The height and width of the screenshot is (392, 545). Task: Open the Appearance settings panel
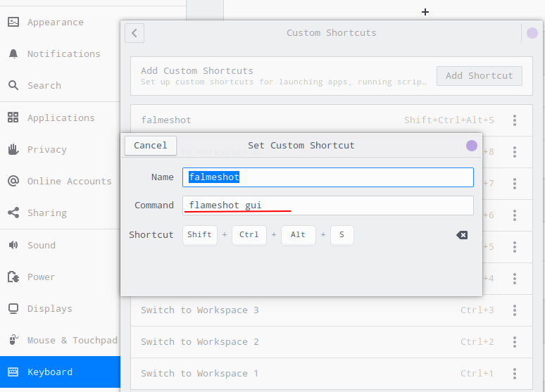click(x=55, y=22)
